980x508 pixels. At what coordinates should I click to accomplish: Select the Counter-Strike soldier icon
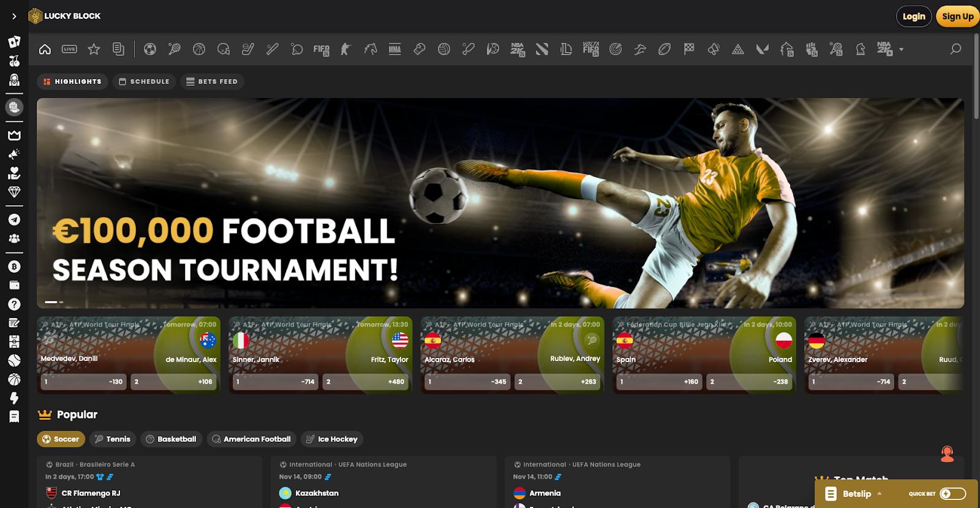click(346, 49)
